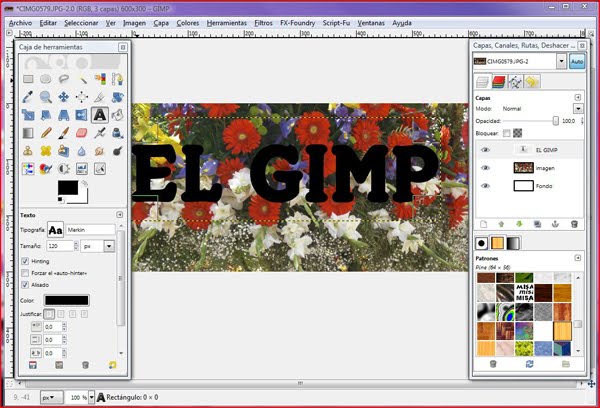Pick the Measure compass tool

click(x=100, y=97)
